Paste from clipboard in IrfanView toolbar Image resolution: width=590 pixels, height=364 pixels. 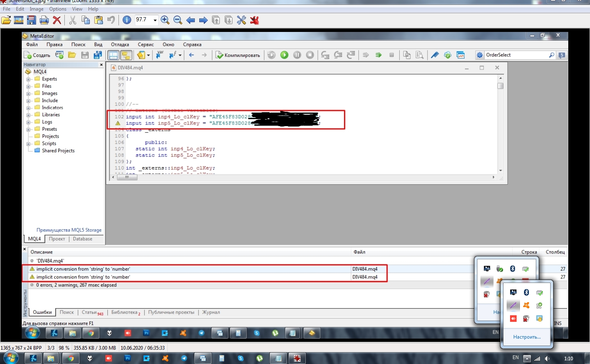(x=98, y=20)
